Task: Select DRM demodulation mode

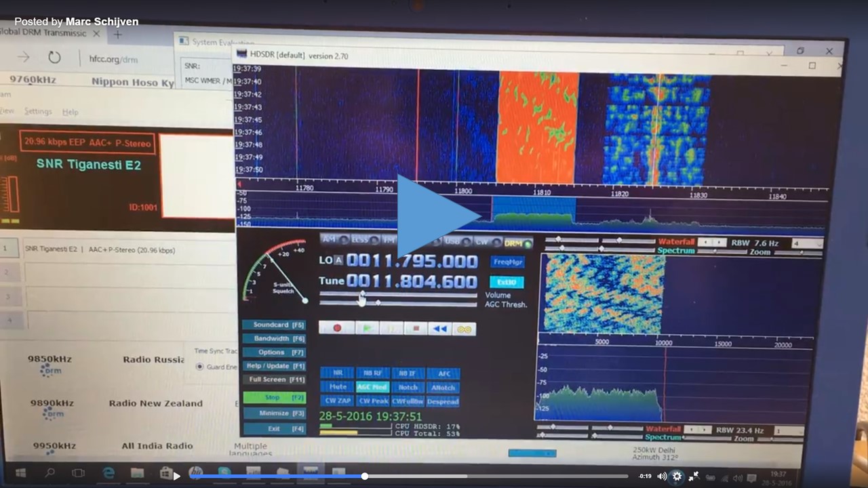Action: (517, 243)
